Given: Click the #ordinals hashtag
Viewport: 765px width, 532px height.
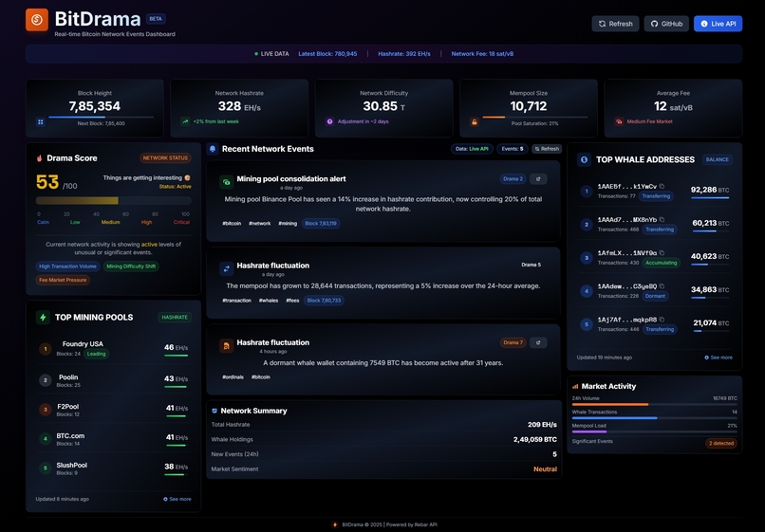Looking at the screenshot, I should (x=233, y=376).
